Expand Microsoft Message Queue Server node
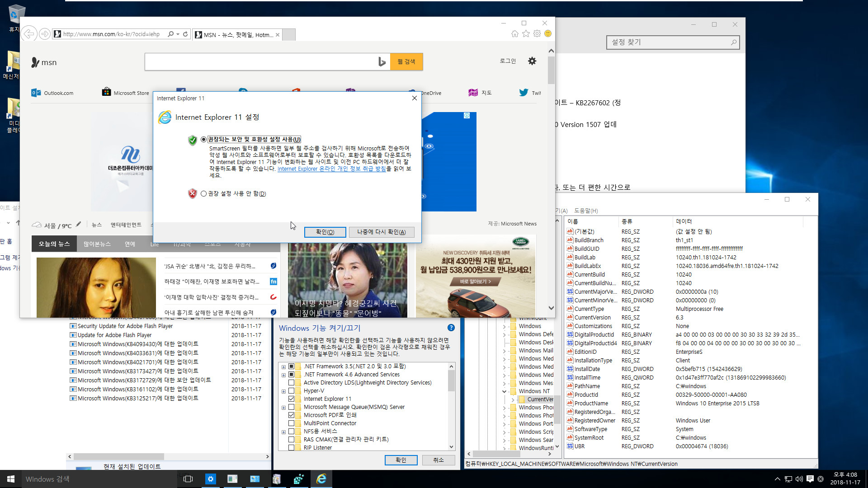 point(283,408)
